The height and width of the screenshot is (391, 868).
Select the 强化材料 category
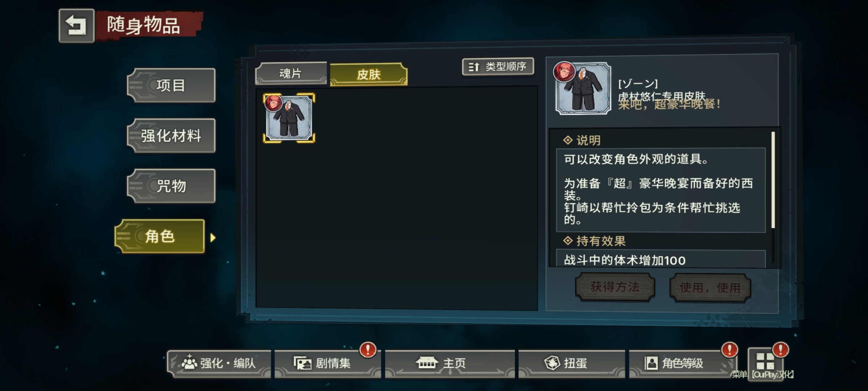coord(171,136)
